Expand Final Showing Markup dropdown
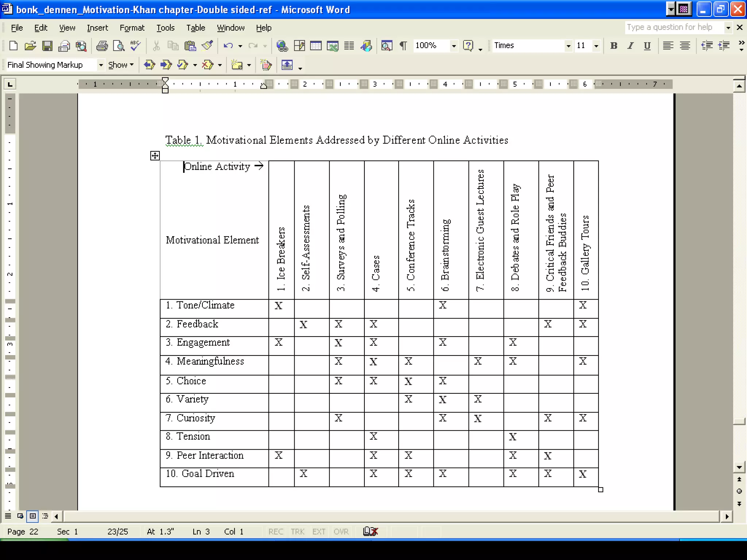Viewport: 747px width, 560px height. 101,65
